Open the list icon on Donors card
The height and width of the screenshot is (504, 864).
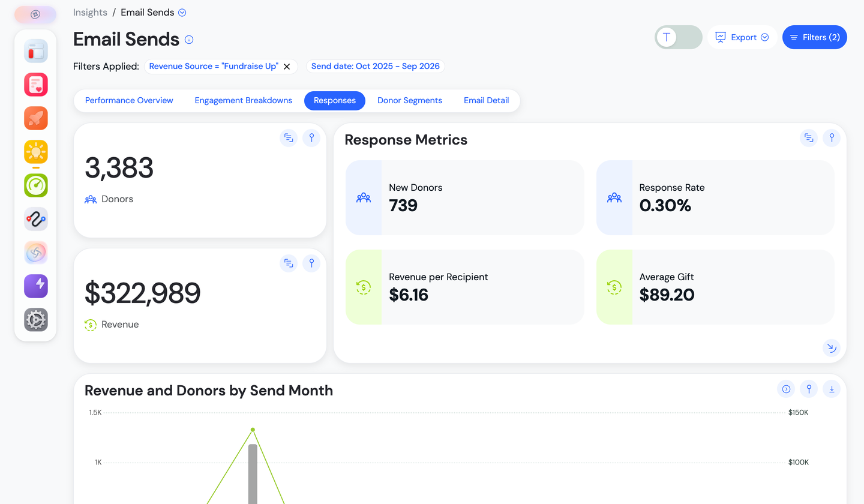point(289,138)
